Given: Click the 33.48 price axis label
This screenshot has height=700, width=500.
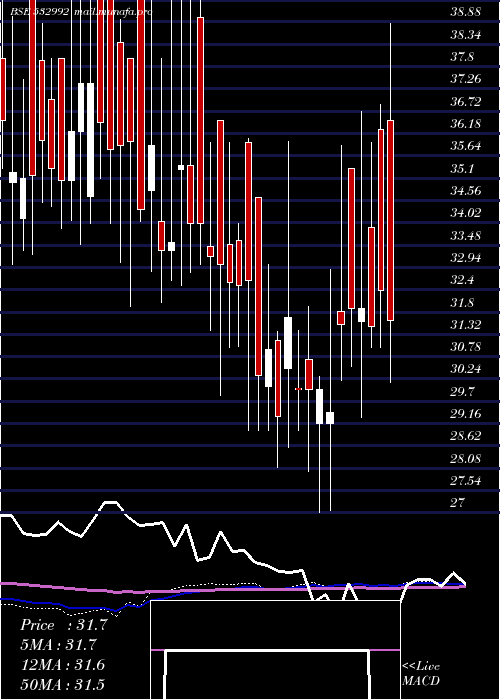Looking at the screenshot, I should (x=466, y=235).
